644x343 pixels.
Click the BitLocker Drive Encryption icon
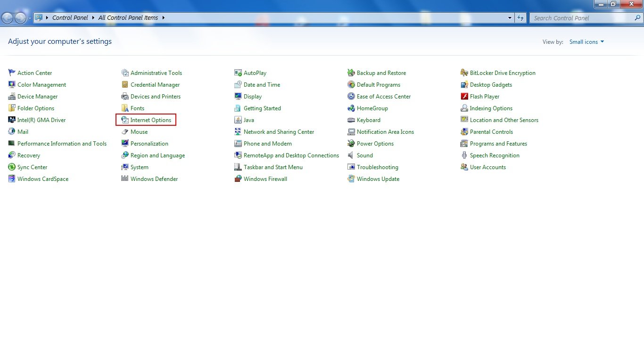click(x=464, y=73)
